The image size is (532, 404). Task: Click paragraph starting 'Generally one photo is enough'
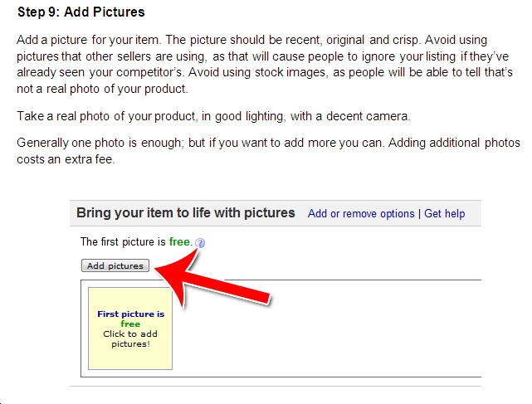[268, 151]
